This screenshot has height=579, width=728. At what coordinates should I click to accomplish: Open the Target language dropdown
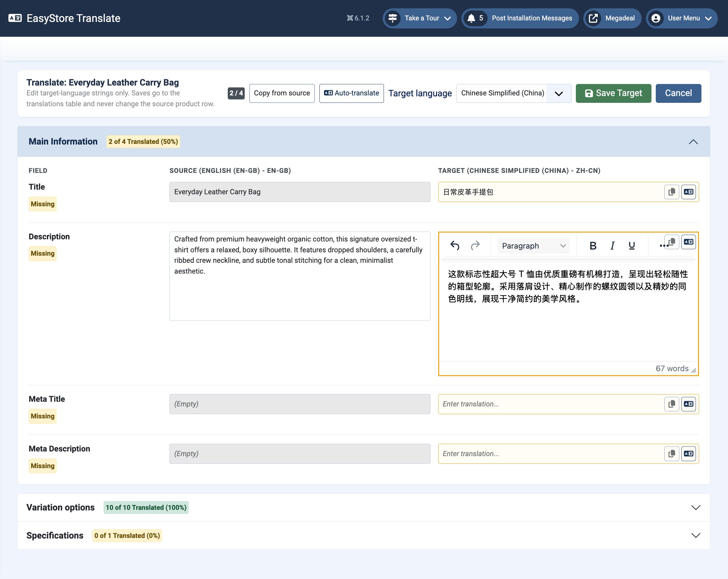pos(514,93)
